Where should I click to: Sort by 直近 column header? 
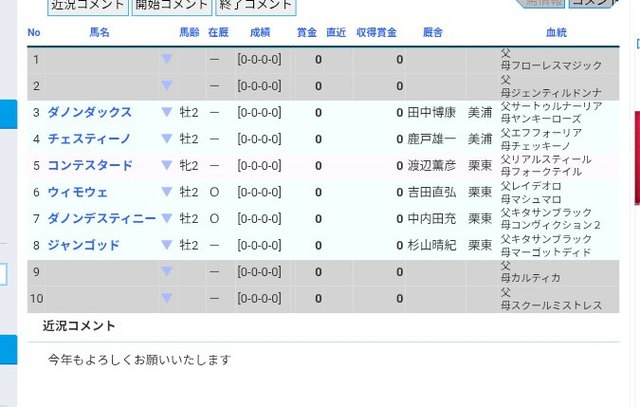(336, 33)
